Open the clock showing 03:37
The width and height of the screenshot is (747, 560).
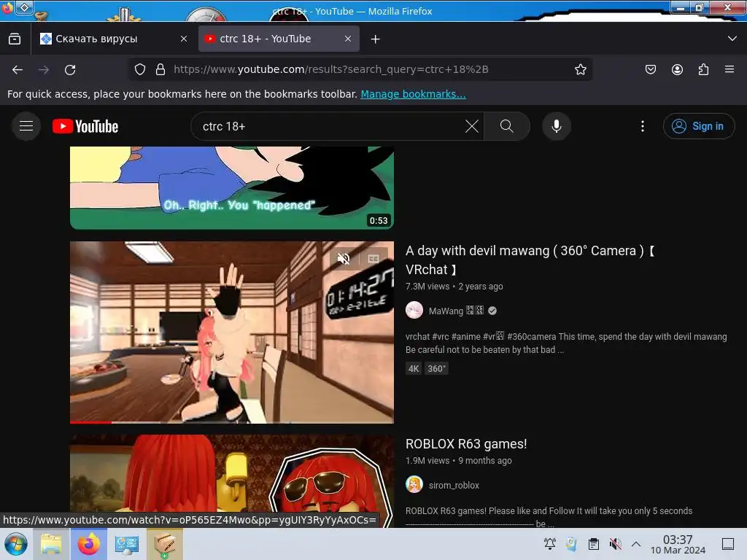click(678, 544)
